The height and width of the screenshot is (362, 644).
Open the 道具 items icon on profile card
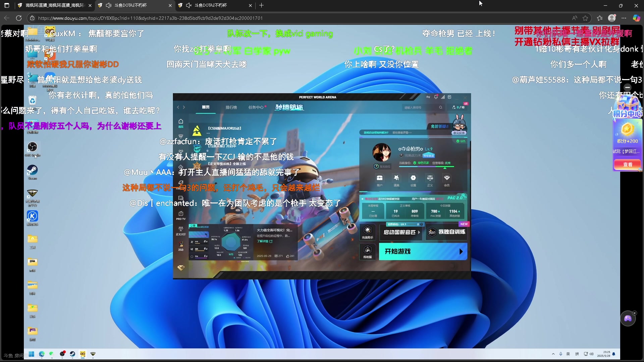(x=396, y=180)
